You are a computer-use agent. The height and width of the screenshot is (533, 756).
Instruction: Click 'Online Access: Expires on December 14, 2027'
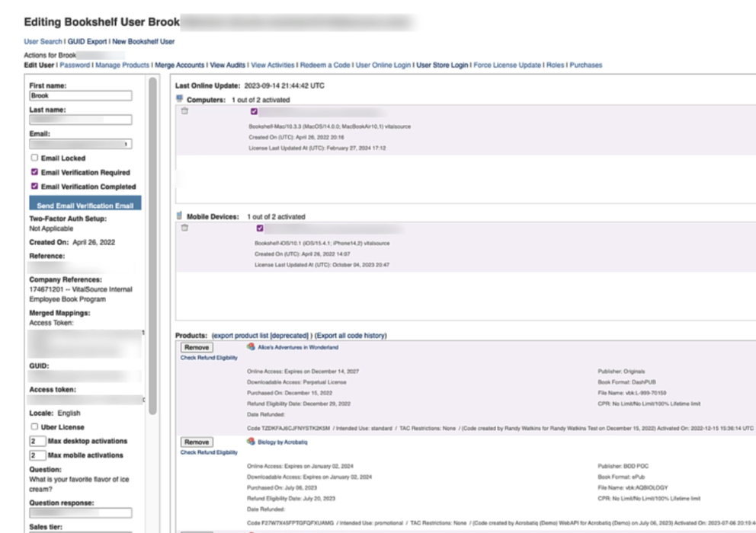(303, 372)
